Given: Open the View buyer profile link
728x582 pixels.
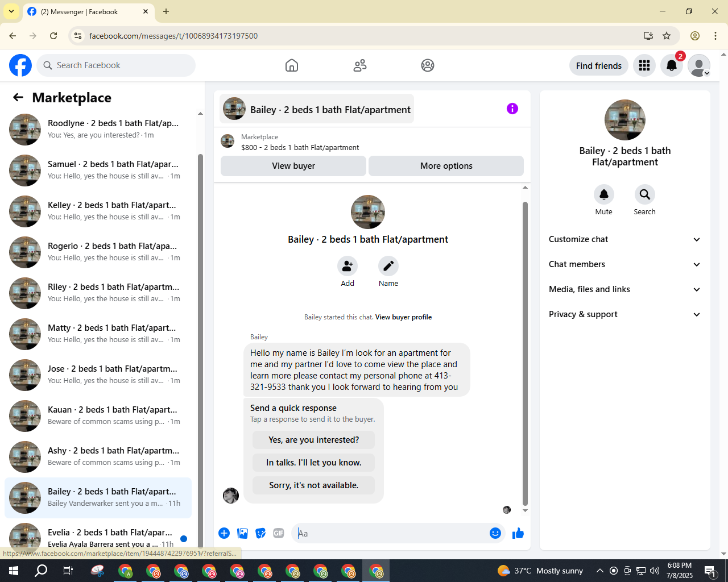Looking at the screenshot, I should pos(403,317).
